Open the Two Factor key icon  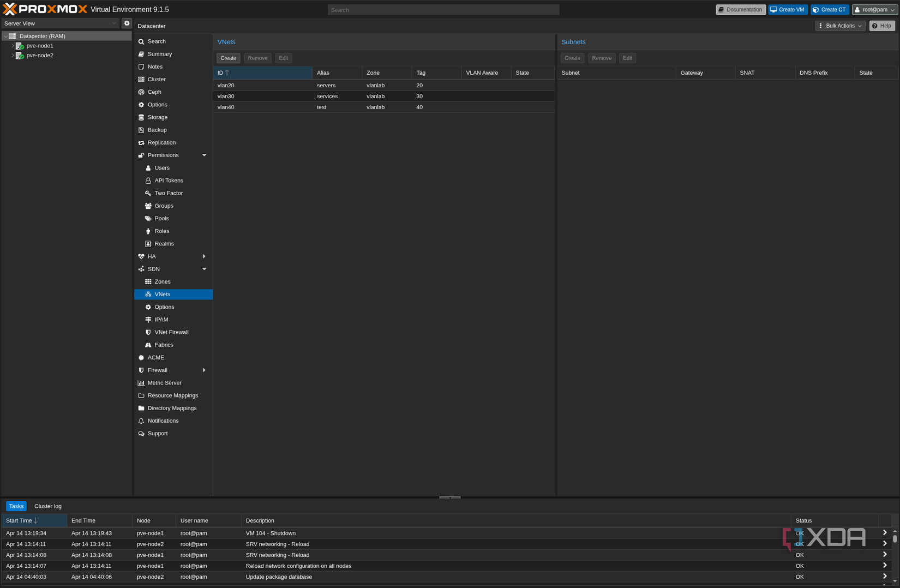pyautogui.click(x=148, y=193)
